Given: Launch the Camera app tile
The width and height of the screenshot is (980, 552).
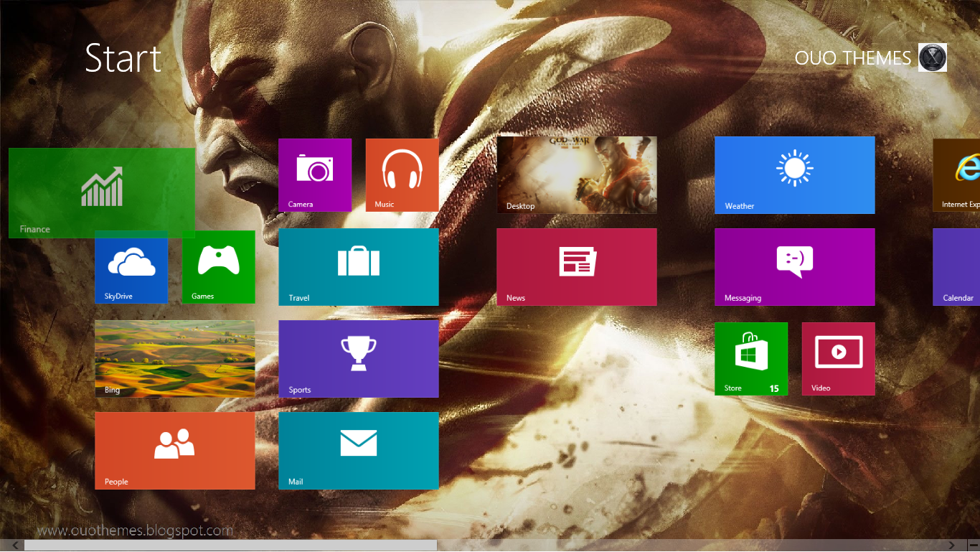Looking at the screenshot, I should point(315,175).
